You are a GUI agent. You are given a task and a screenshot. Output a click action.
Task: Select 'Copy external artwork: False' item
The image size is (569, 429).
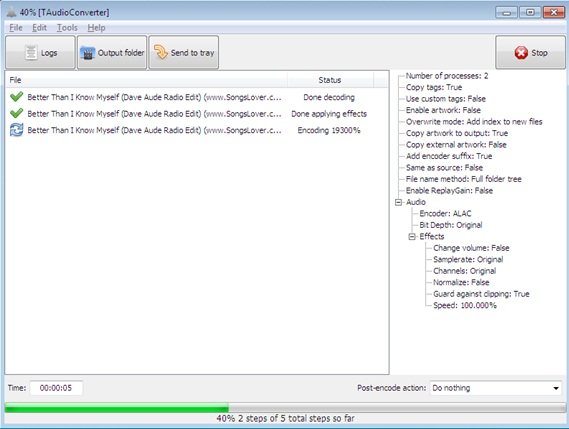[456, 144]
